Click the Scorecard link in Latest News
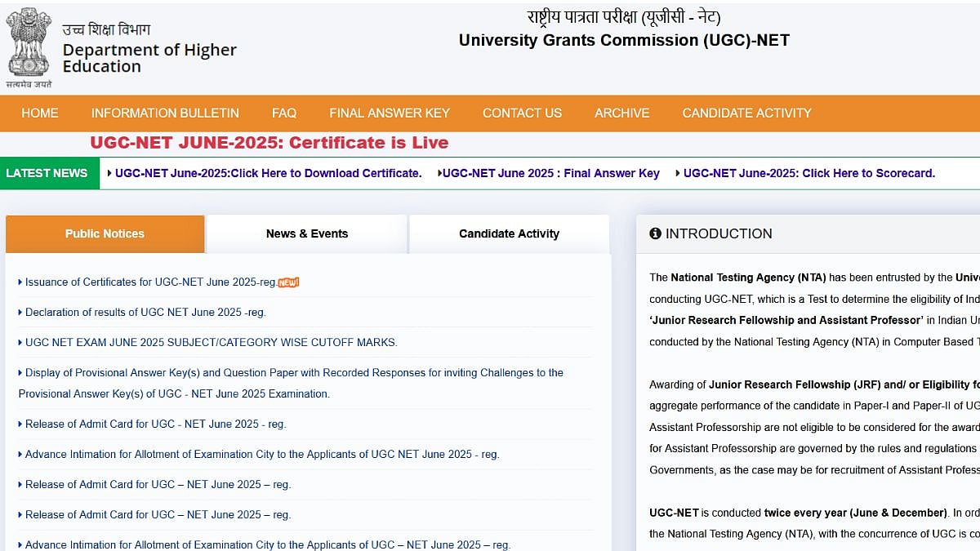The height and width of the screenshot is (551, 980). [808, 173]
